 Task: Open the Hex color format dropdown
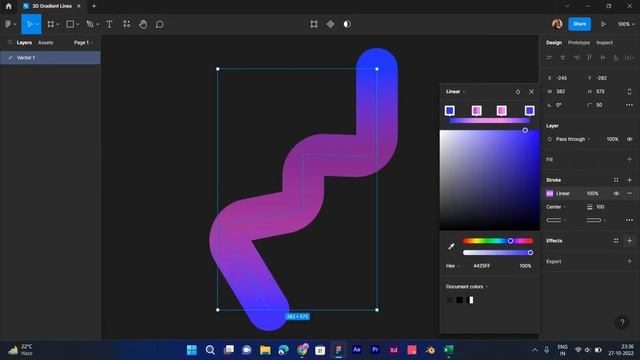point(453,266)
